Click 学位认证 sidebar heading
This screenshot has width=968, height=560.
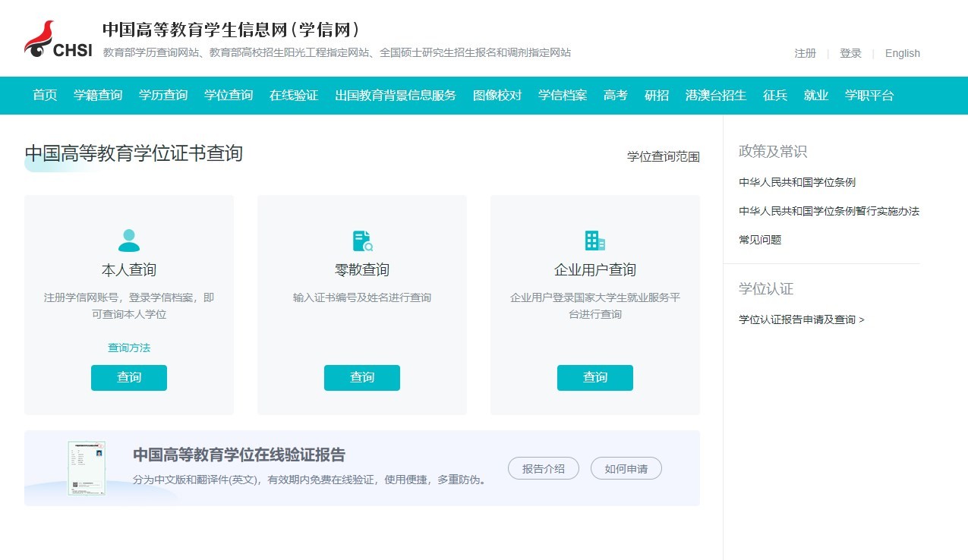coord(766,289)
